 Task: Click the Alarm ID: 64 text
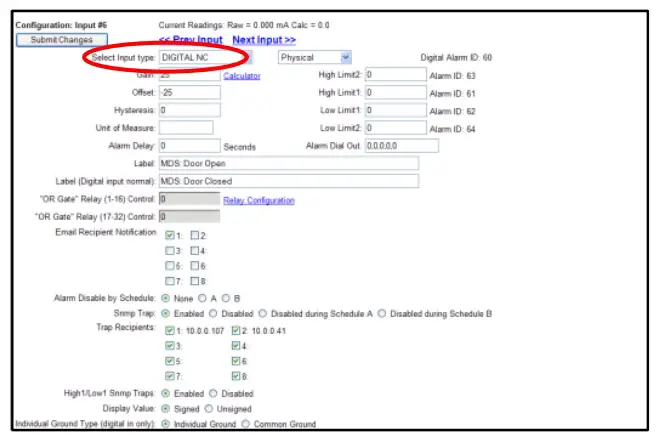(x=453, y=129)
